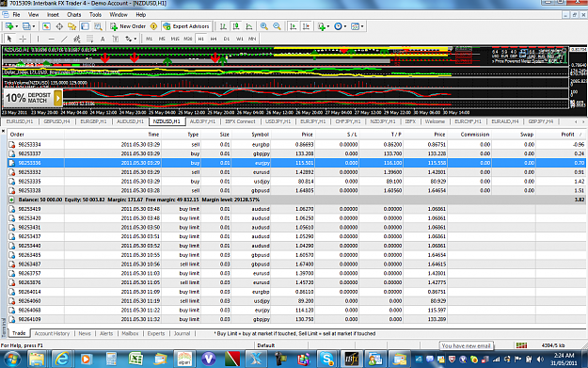Screen dimensions: 588x368
Task: Toggle Expert Advisors on or off
Action: pyautogui.click(x=186, y=26)
